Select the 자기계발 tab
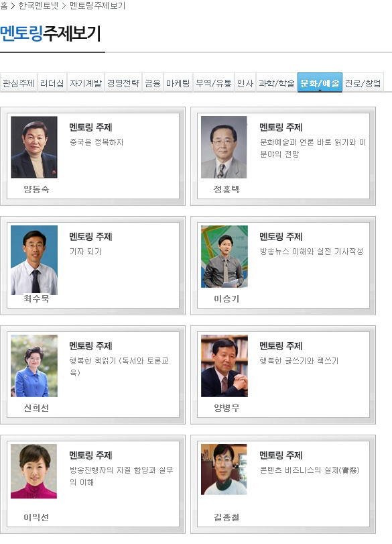Viewport: 392px width, 544px height. point(86,83)
